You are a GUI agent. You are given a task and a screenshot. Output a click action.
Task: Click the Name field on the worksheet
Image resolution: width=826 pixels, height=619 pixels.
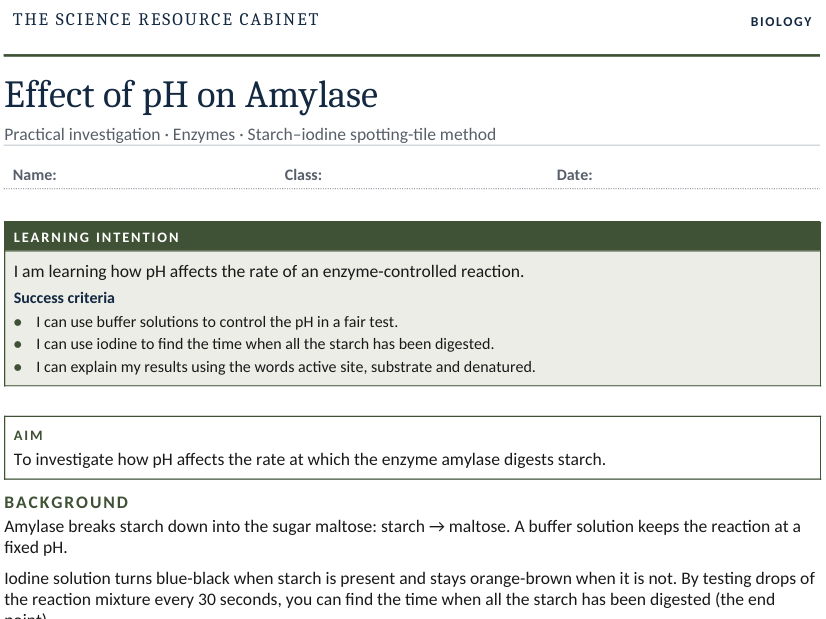pyautogui.click(x=139, y=175)
